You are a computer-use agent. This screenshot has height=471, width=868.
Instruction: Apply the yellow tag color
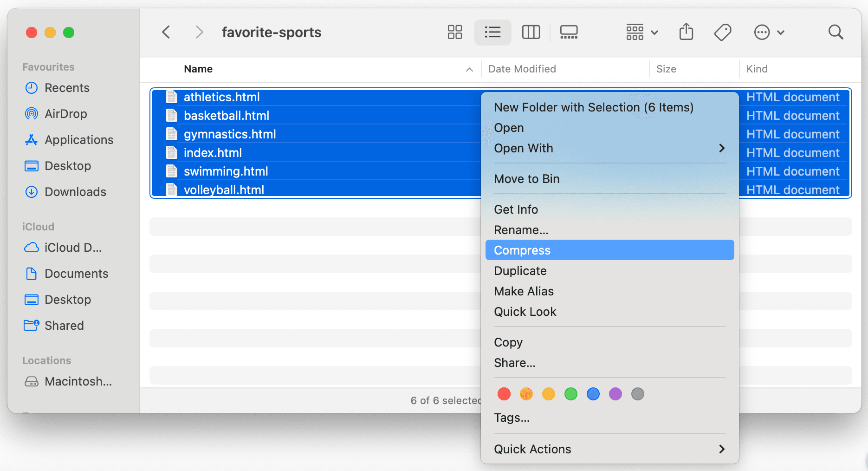tap(549, 394)
